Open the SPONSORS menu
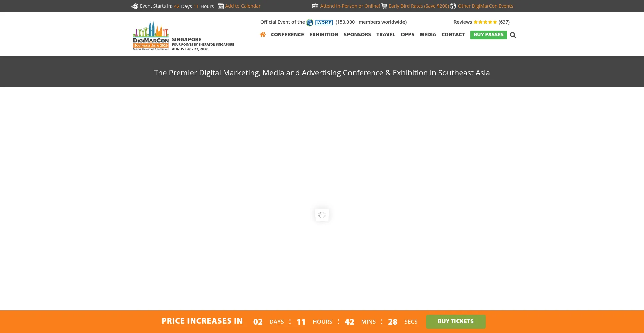Image resolution: width=644 pixels, height=333 pixels. [357, 35]
